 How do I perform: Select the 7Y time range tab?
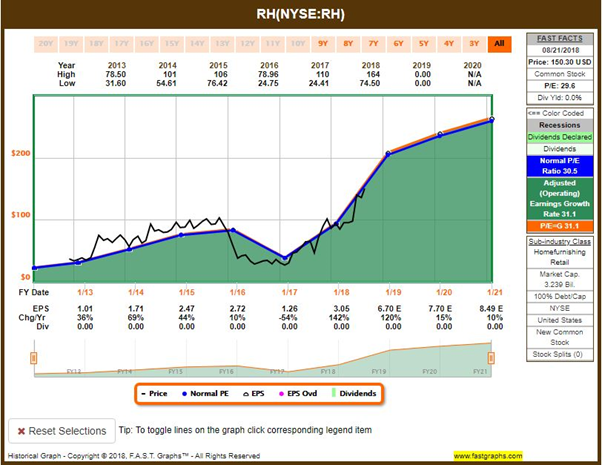[373, 44]
